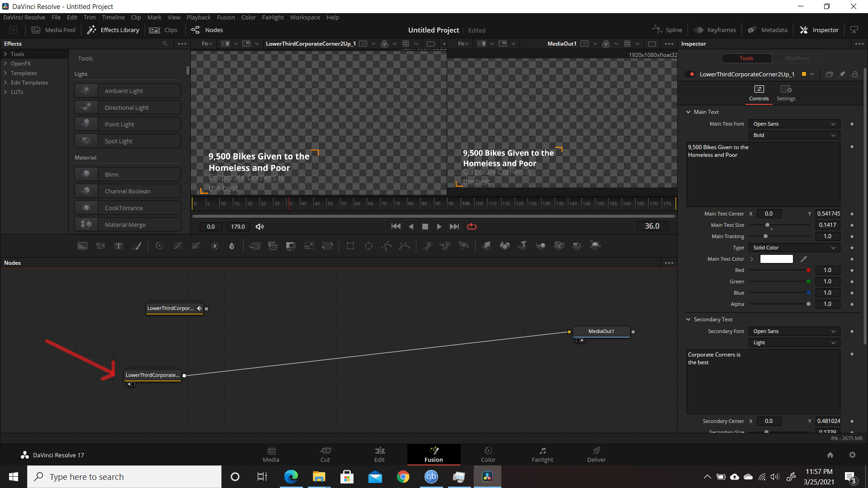Add a Color Corrector node
The image size is (868, 488).
pyautogui.click(x=159, y=246)
